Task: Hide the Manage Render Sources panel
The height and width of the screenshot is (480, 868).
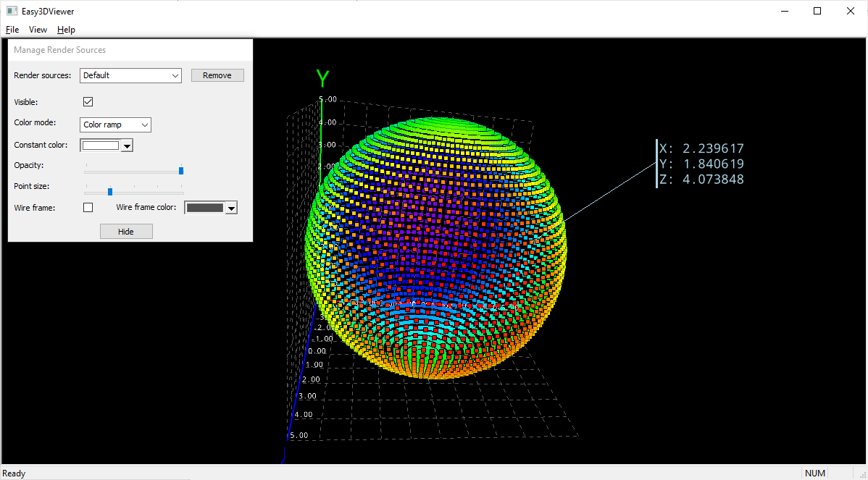Action: pyautogui.click(x=126, y=231)
